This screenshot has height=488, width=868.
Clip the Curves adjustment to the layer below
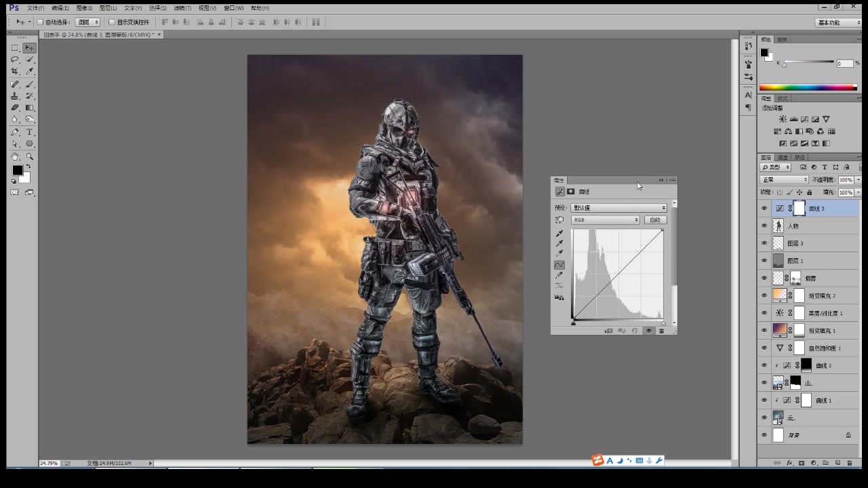[608, 331]
